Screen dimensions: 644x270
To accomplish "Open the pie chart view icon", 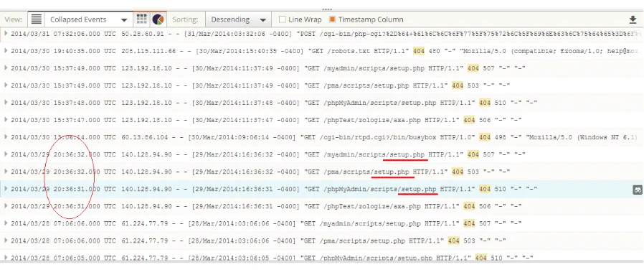I will click(x=158, y=19).
